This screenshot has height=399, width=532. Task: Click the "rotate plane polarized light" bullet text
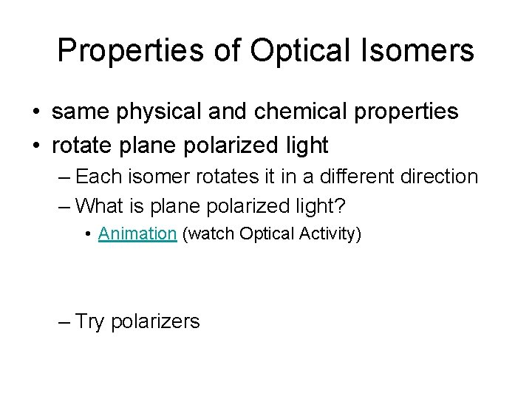click(190, 146)
